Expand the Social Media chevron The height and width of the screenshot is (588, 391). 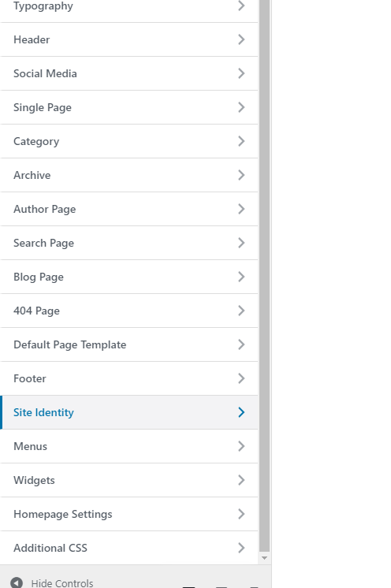pos(241,73)
